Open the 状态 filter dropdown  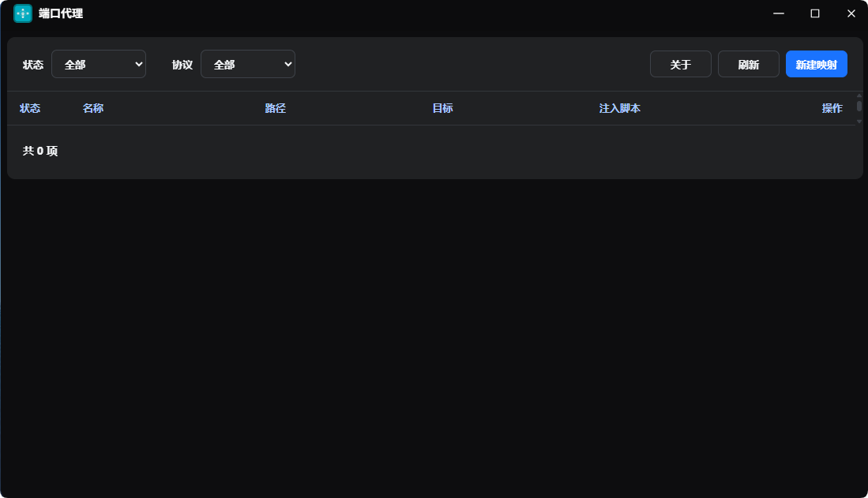pos(99,64)
